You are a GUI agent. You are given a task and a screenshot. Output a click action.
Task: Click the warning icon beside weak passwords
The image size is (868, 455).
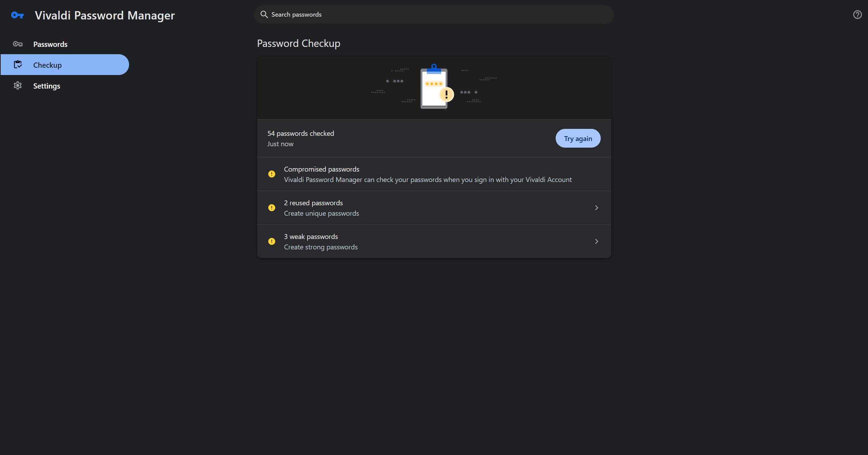(x=272, y=241)
